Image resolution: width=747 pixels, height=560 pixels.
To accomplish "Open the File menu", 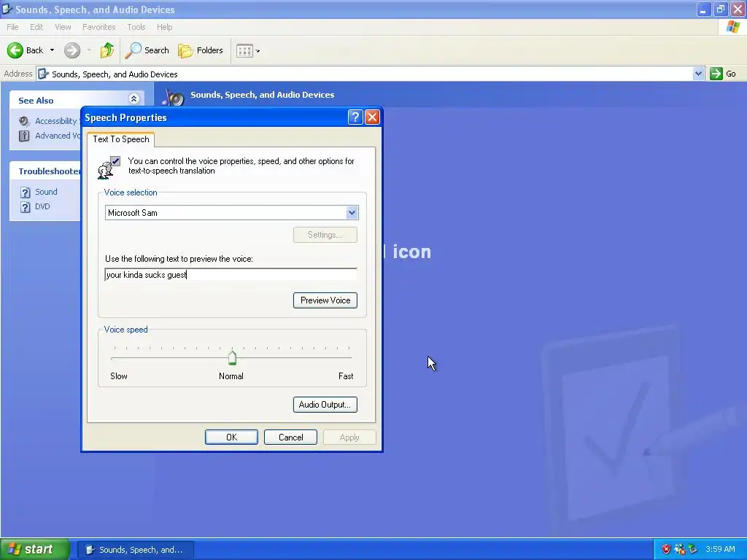I will point(13,27).
